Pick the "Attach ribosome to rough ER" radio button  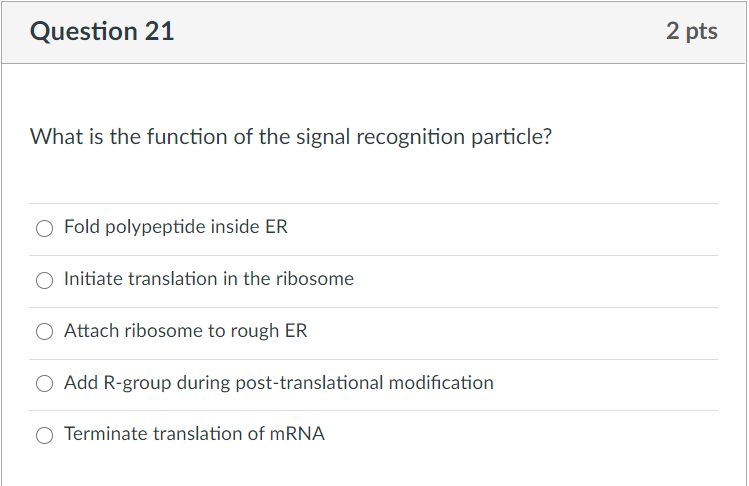coord(44,331)
